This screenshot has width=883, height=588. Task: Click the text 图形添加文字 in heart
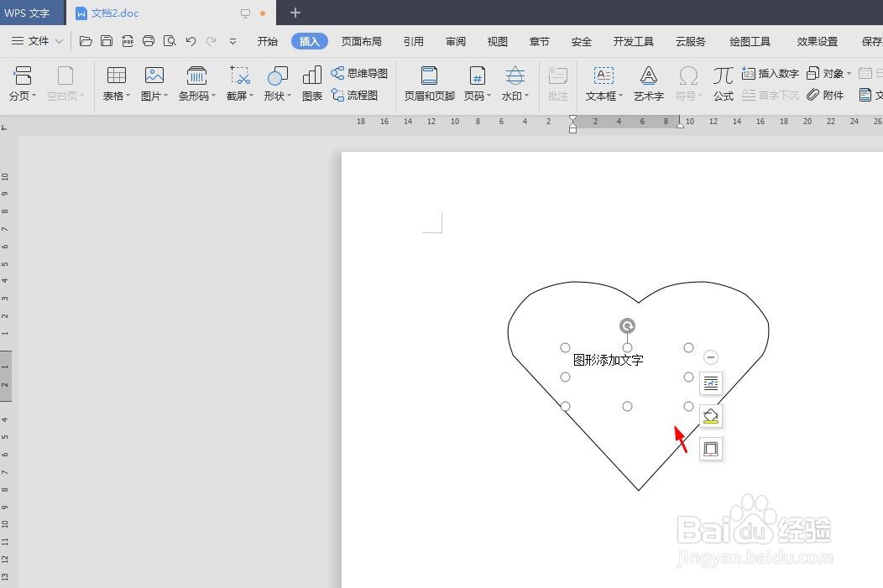[x=609, y=360]
